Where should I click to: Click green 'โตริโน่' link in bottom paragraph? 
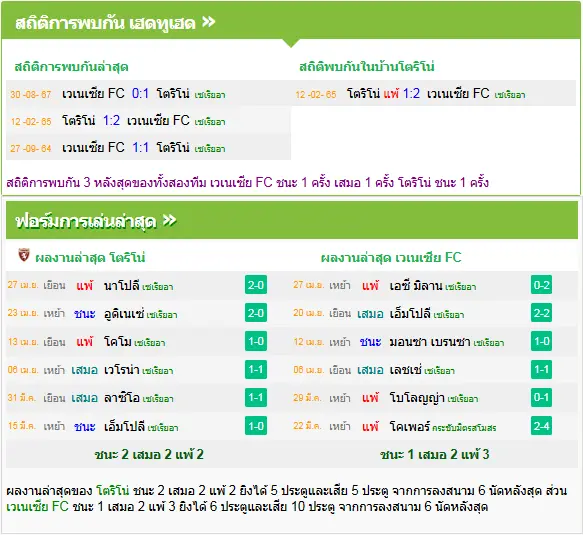(112, 490)
